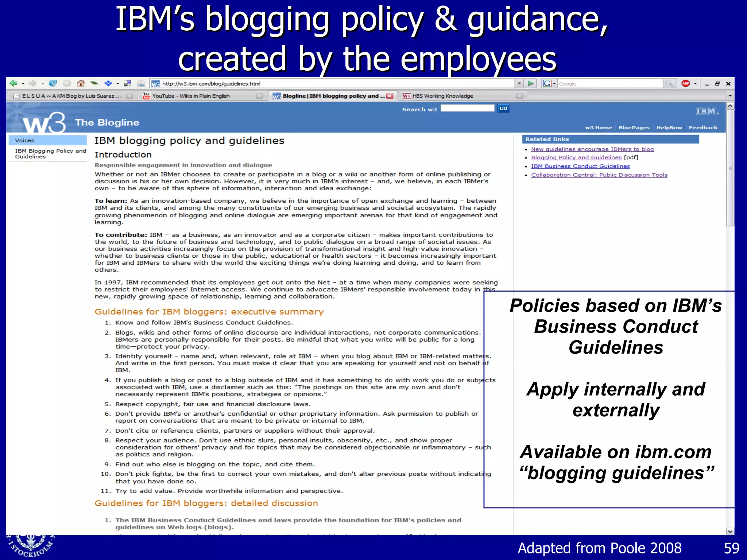747x560 pixels.
Task: Open the list-all-tabs dropdown
Action: (x=730, y=96)
